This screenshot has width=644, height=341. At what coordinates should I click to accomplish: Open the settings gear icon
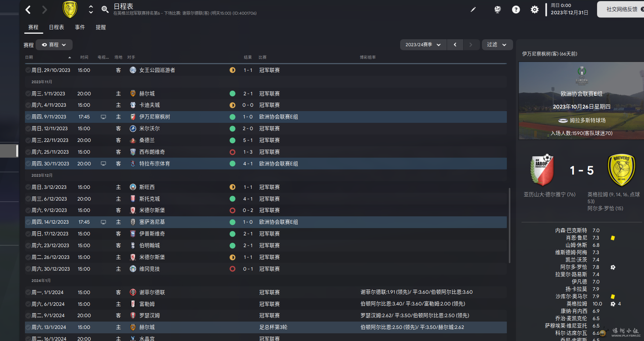(x=535, y=10)
